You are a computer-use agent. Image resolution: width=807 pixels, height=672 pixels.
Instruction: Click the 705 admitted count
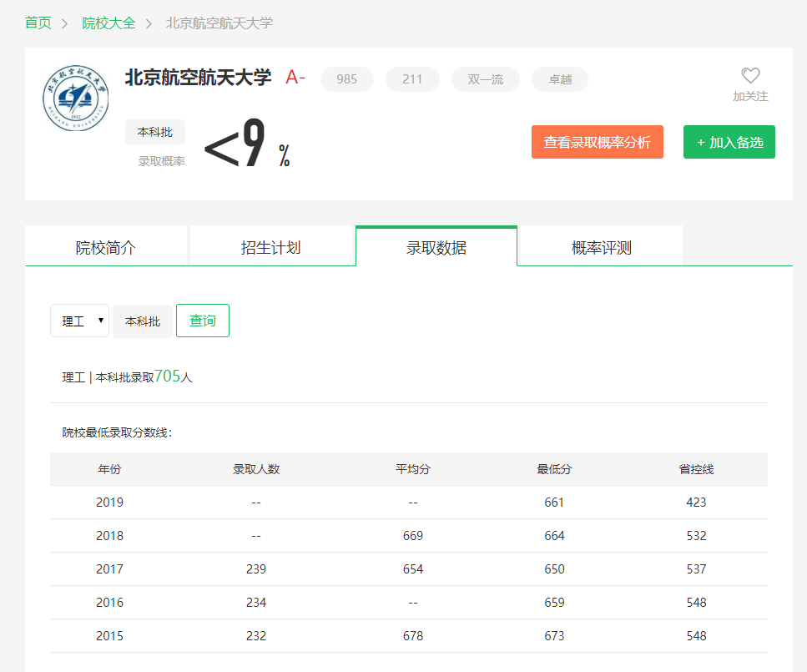[167, 376]
